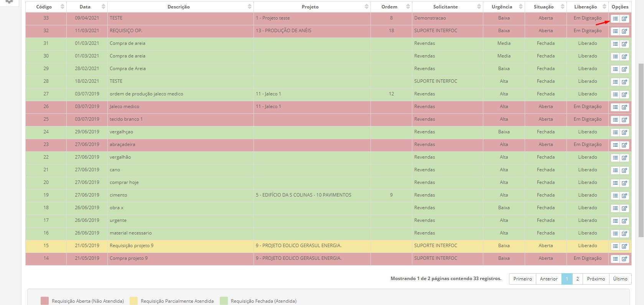Edit requisition 20 with pencil icon
The width and height of the screenshot is (644, 305).
tap(624, 183)
